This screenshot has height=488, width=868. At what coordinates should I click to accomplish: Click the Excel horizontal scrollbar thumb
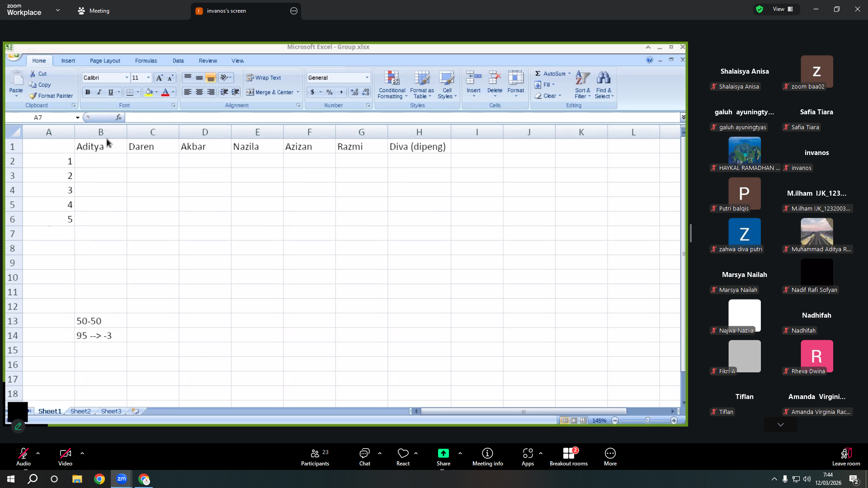click(524, 411)
